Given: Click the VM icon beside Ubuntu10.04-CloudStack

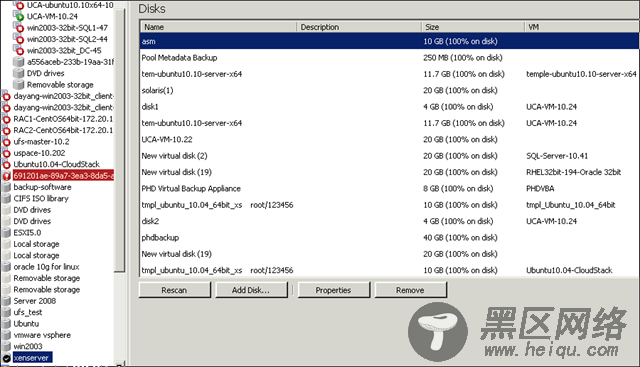Looking at the screenshot, I should 6,165.
